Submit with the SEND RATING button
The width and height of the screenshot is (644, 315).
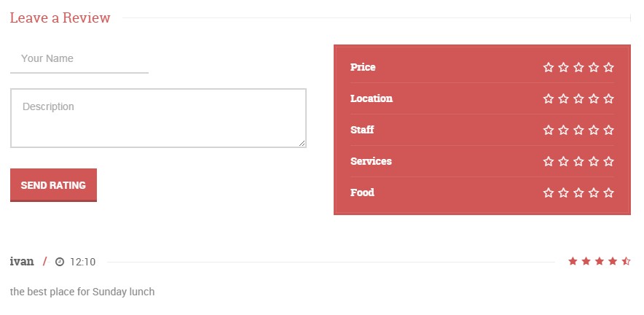(53, 185)
